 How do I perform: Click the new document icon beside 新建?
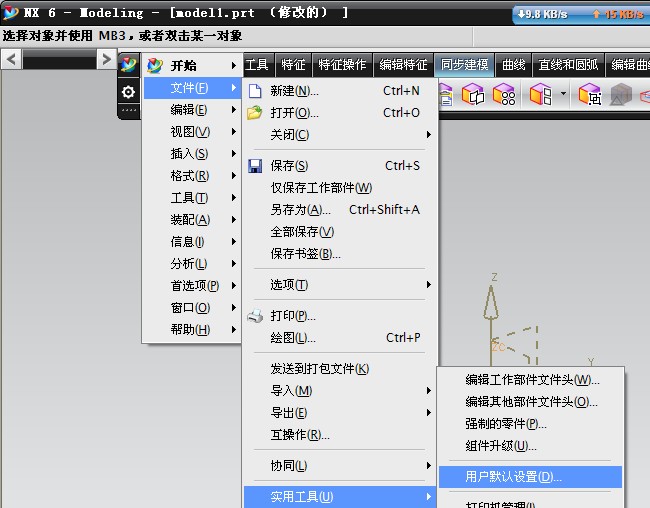click(255, 90)
